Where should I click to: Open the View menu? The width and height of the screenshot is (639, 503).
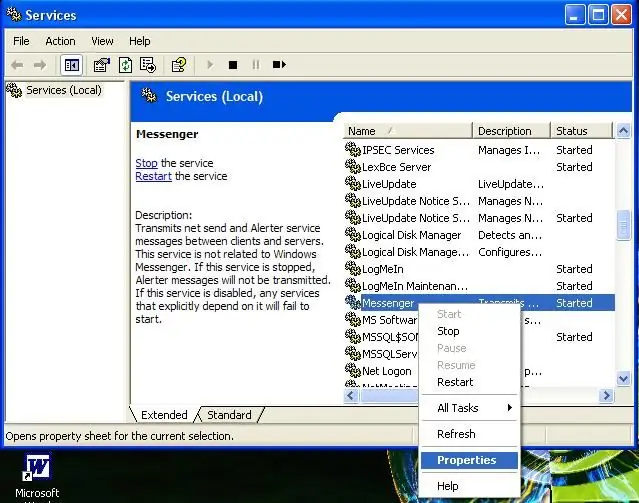coord(102,41)
